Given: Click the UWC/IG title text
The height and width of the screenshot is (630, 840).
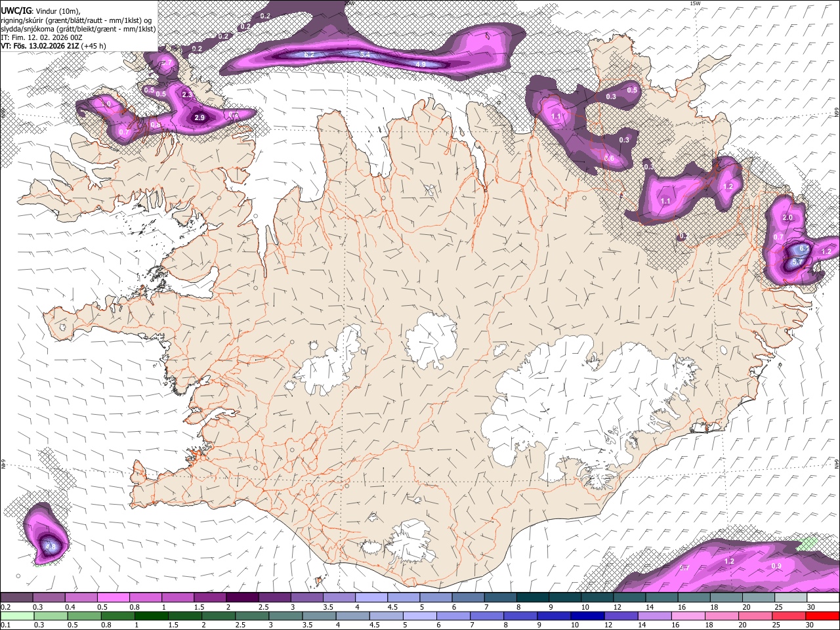Looking at the screenshot, I should click(x=15, y=10).
